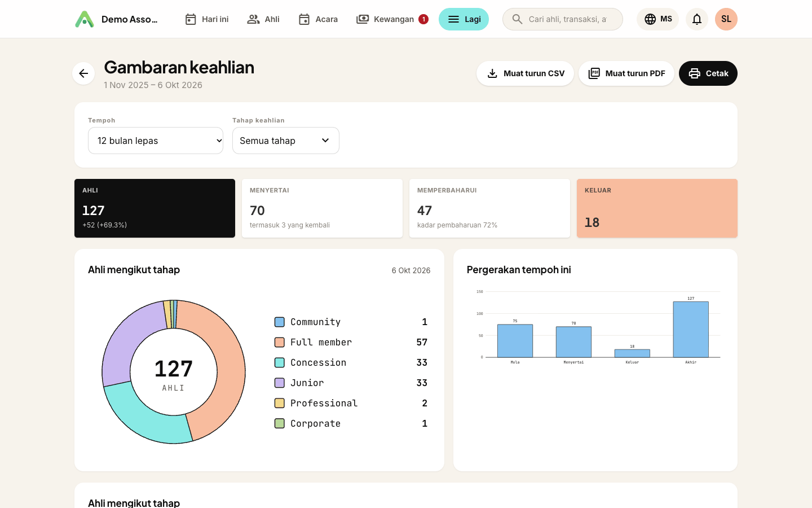
Task: Click the date text 6 Okt 2026
Action: 411,270
